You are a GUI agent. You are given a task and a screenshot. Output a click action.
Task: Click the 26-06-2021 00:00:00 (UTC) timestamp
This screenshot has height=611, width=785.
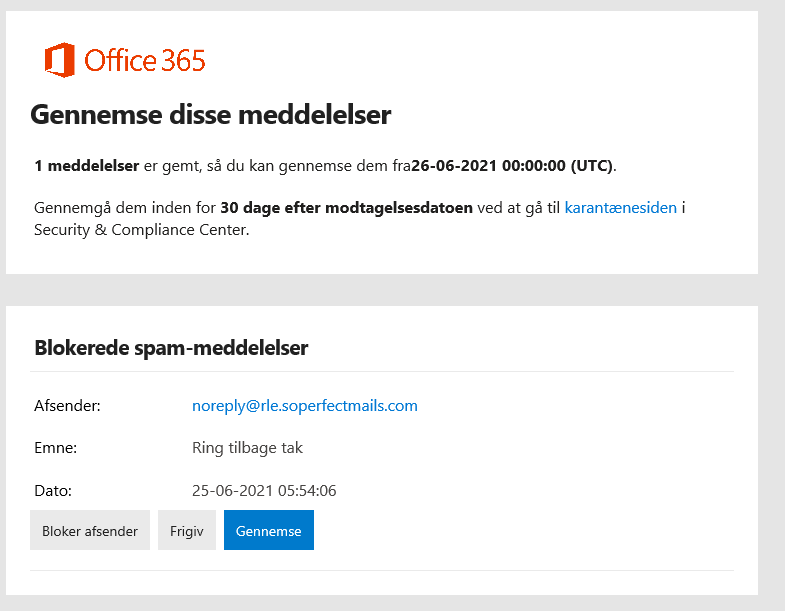(512, 166)
